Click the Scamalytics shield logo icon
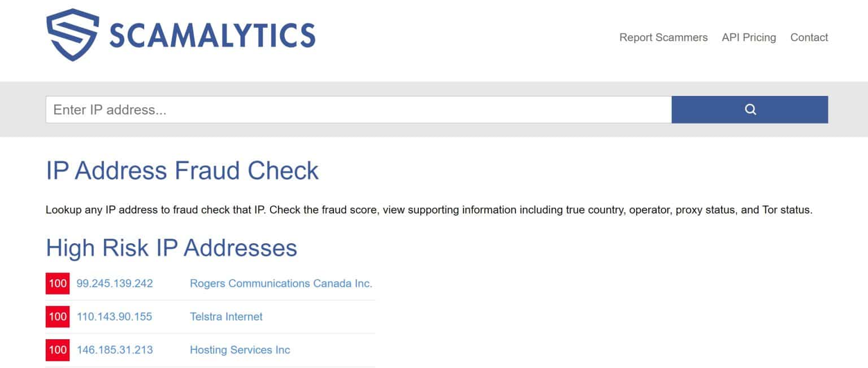The width and height of the screenshot is (868, 368). (x=72, y=34)
